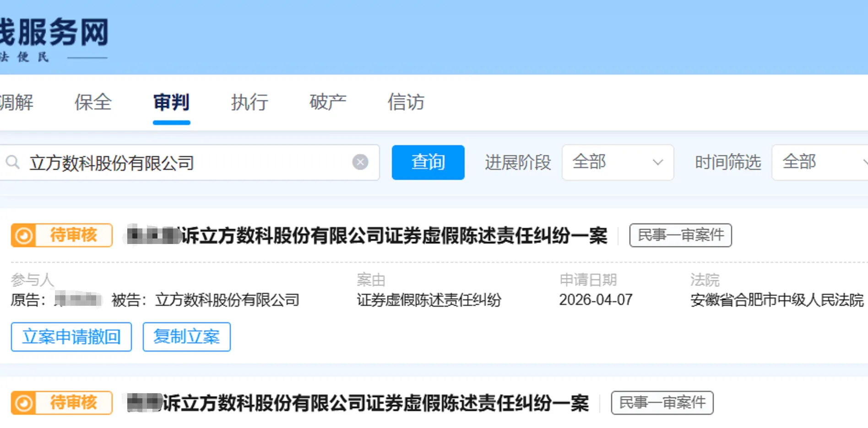Click the magnifier search icon

point(11,162)
